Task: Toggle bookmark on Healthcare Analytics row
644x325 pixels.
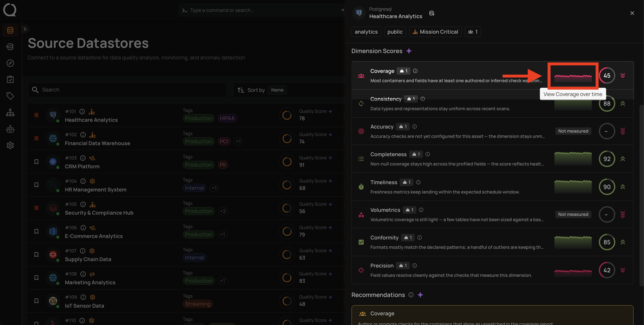Action: [x=36, y=115]
